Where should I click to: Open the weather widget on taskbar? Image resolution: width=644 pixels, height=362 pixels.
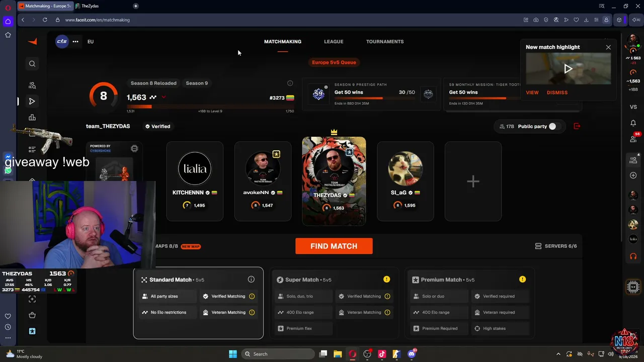pos(23,354)
